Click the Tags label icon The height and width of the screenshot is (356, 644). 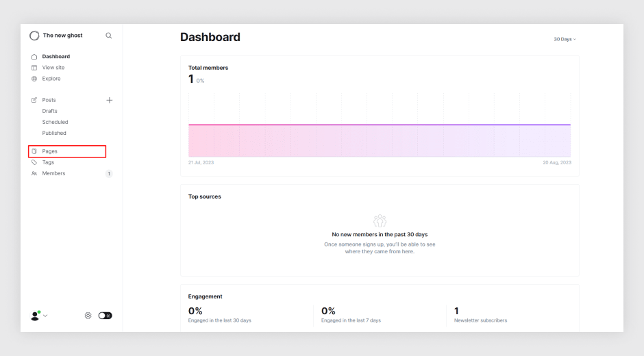point(34,163)
